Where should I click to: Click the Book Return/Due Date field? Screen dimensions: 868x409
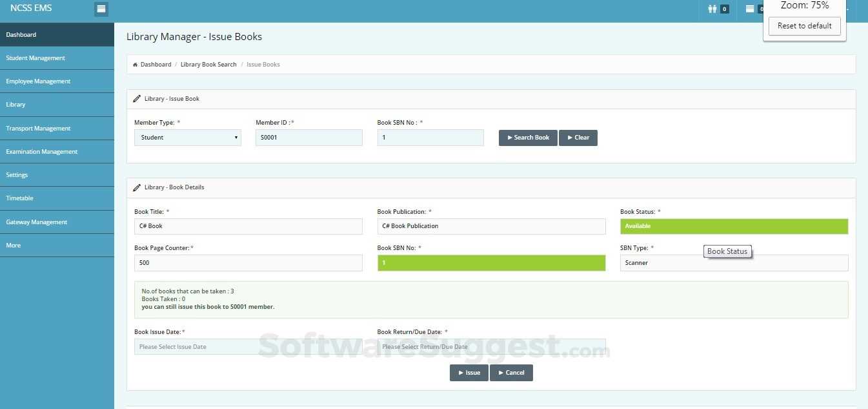click(492, 347)
